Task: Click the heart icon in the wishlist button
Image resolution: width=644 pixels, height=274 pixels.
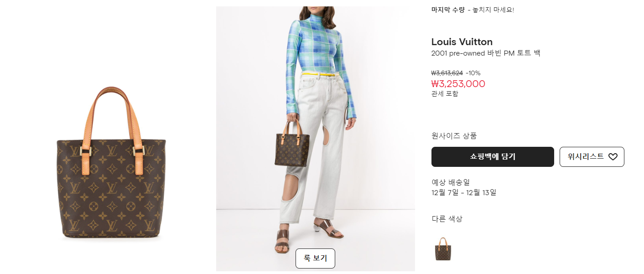Action: [613, 157]
